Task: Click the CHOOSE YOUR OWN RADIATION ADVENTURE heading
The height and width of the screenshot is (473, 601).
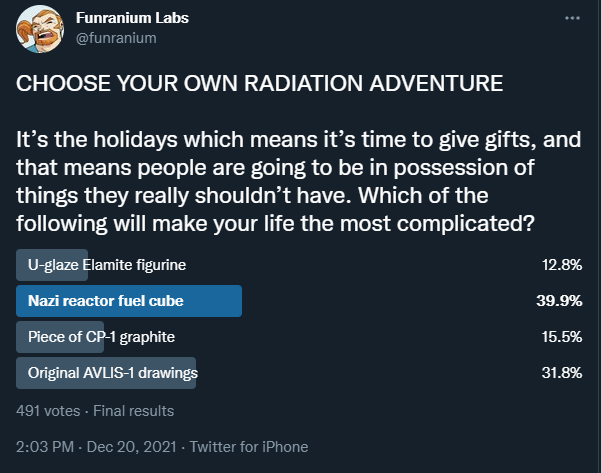Action: pos(259,83)
